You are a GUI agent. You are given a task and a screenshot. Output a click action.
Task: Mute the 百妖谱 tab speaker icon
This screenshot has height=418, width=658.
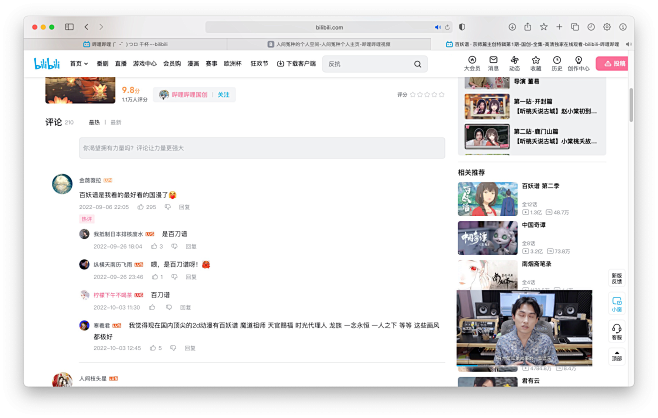click(628, 44)
